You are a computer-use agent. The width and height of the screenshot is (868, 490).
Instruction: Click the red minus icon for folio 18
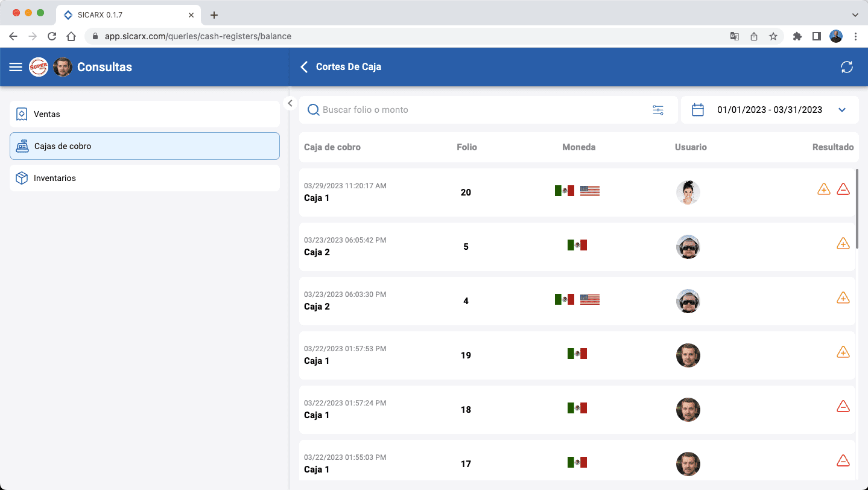tap(843, 407)
